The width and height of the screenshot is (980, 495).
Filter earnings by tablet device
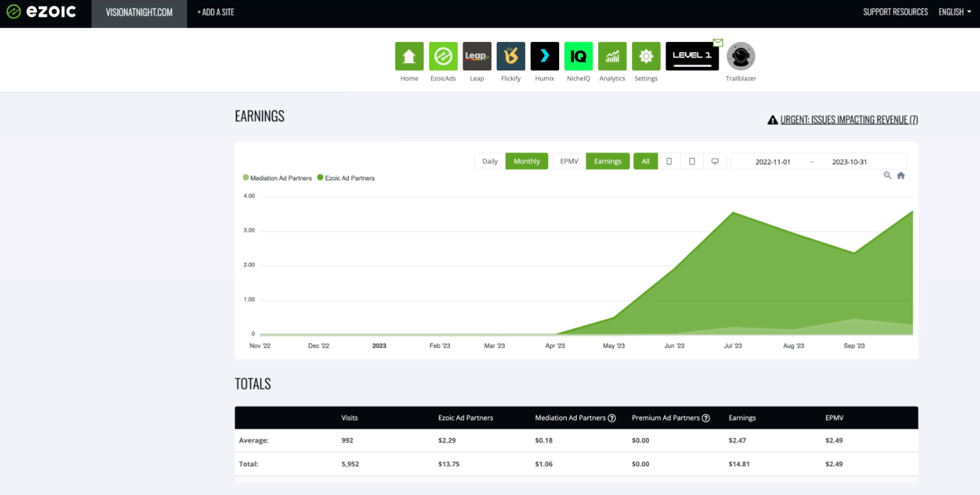click(x=692, y=161)
